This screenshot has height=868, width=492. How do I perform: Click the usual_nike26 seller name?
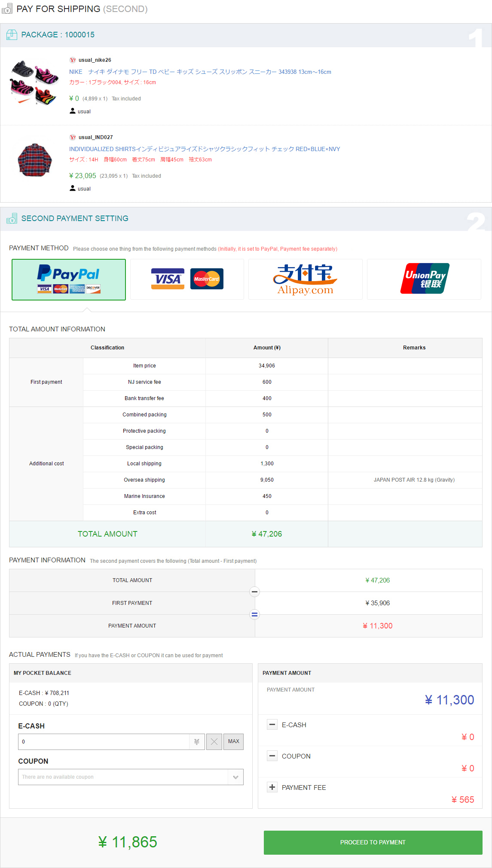(x=95, y=60)
